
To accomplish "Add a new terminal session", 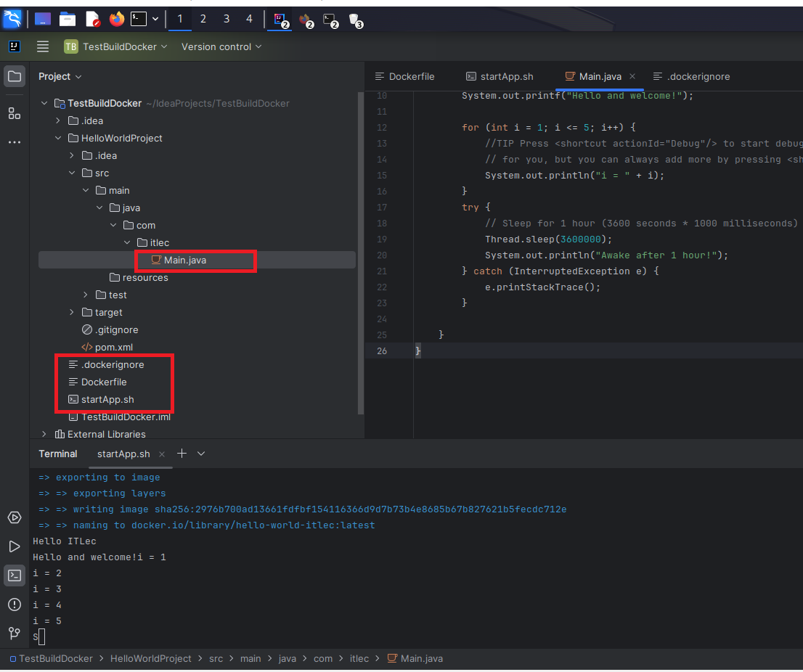I will [182, 454].
